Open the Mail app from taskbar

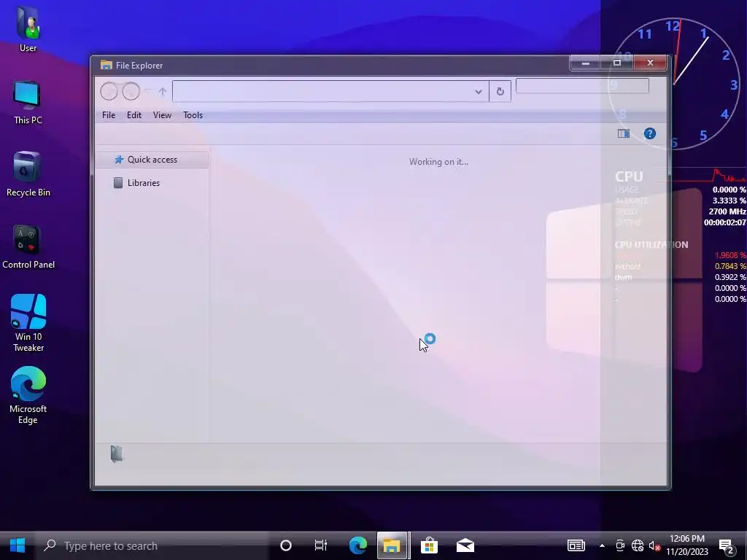(x=465, y=545)
